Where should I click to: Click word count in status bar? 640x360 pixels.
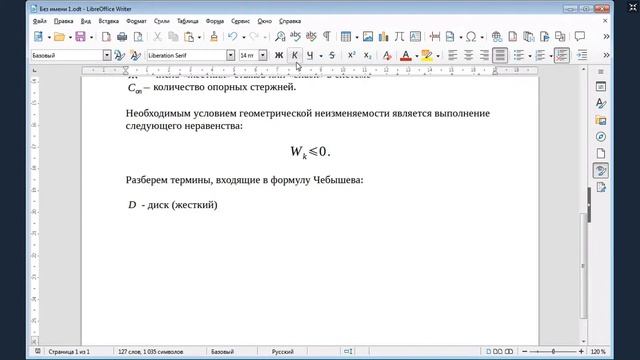[x=151, y=351]
